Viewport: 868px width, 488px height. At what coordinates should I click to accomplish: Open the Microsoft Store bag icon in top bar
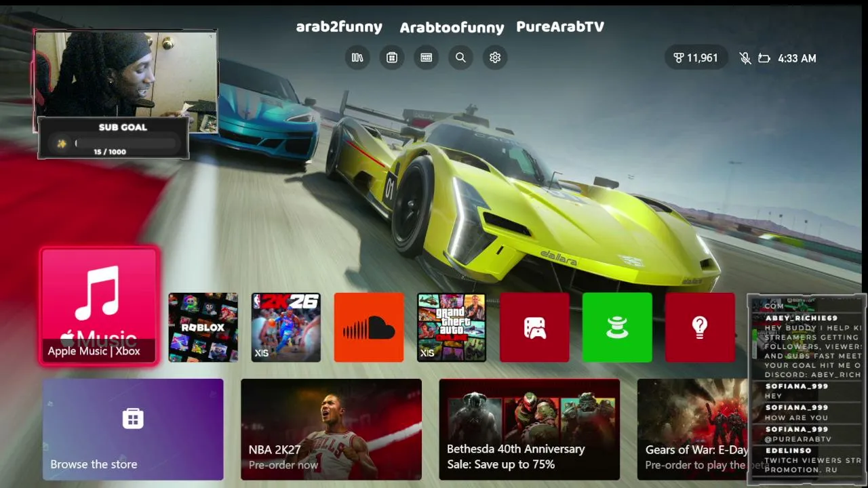(x=392, y=58)
